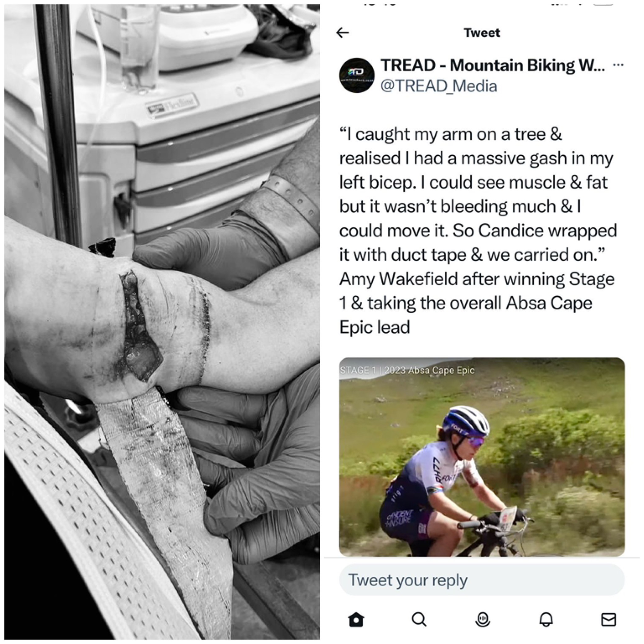Focus the "Tweet your reply" field

(x=482, y=580)
